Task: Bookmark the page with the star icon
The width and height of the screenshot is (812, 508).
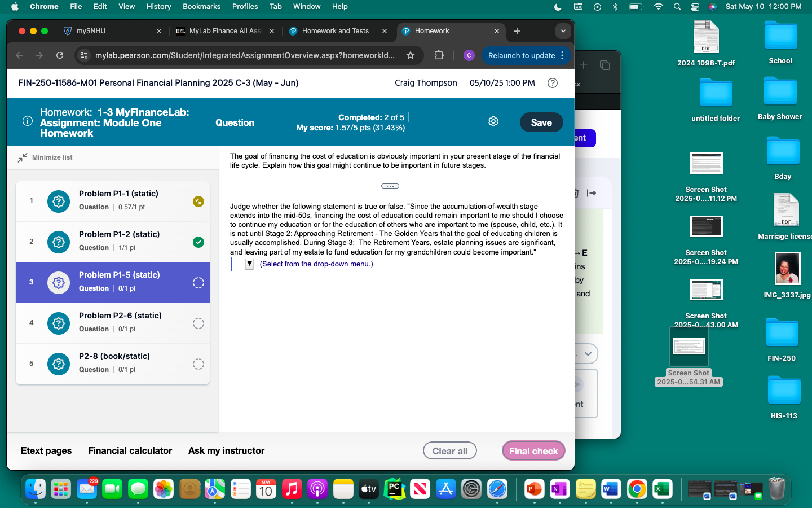Action: point(411,55)
